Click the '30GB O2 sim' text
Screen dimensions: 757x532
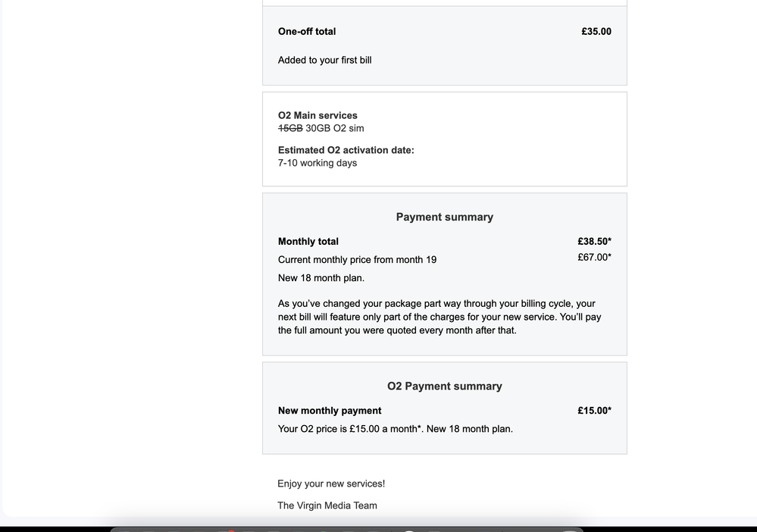pyautogui.click(x=335, y=128)
